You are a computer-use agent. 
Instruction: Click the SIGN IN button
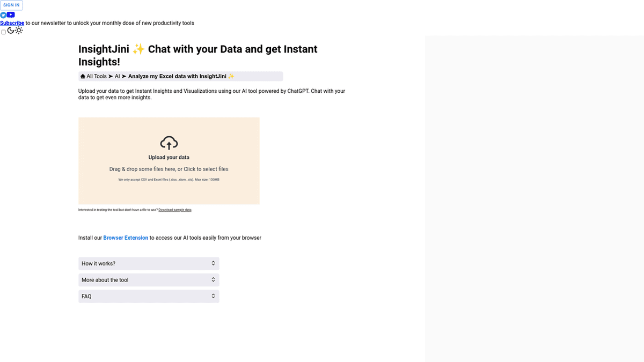click(x=11, y=5)
